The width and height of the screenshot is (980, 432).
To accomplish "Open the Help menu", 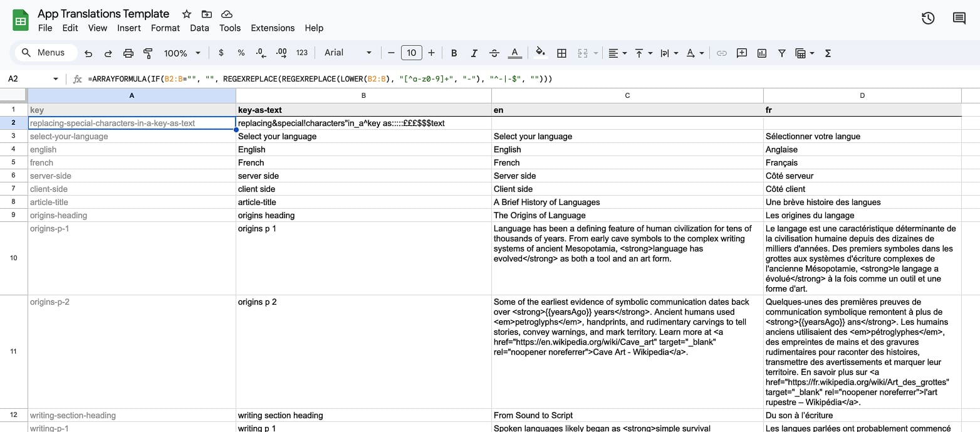I will coord(314,28).
